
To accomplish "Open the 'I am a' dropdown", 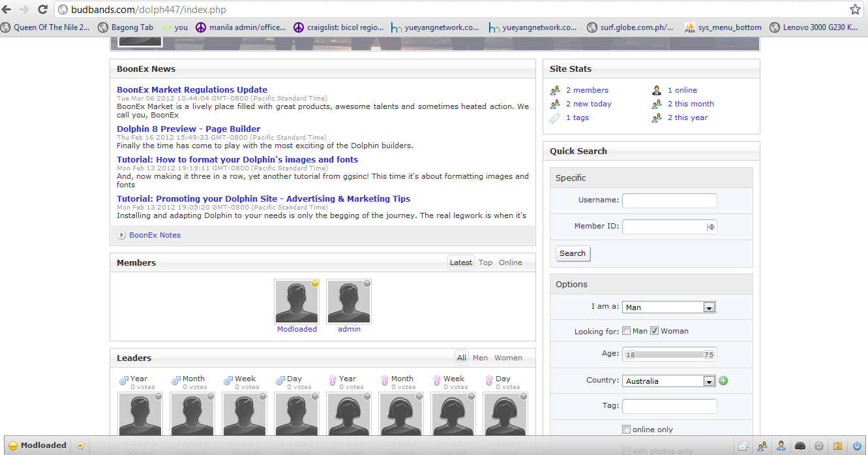I will [x=669, y=307].
